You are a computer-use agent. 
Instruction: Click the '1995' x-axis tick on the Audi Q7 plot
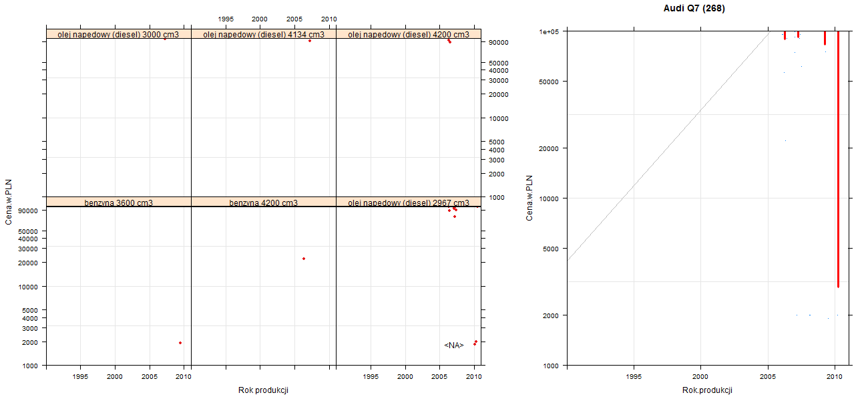pyautogui.click(x=634, y=377)
